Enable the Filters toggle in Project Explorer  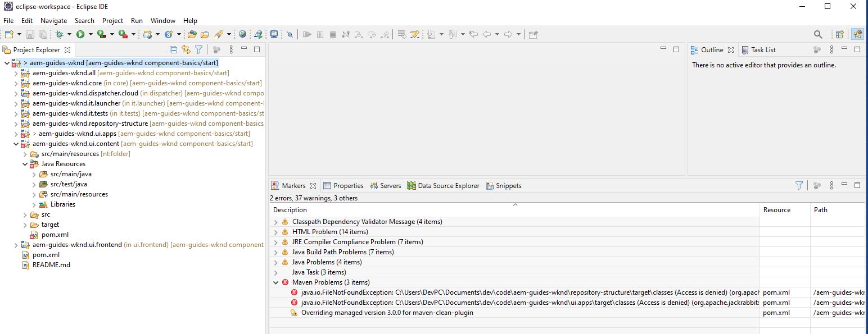pos(198,49)
